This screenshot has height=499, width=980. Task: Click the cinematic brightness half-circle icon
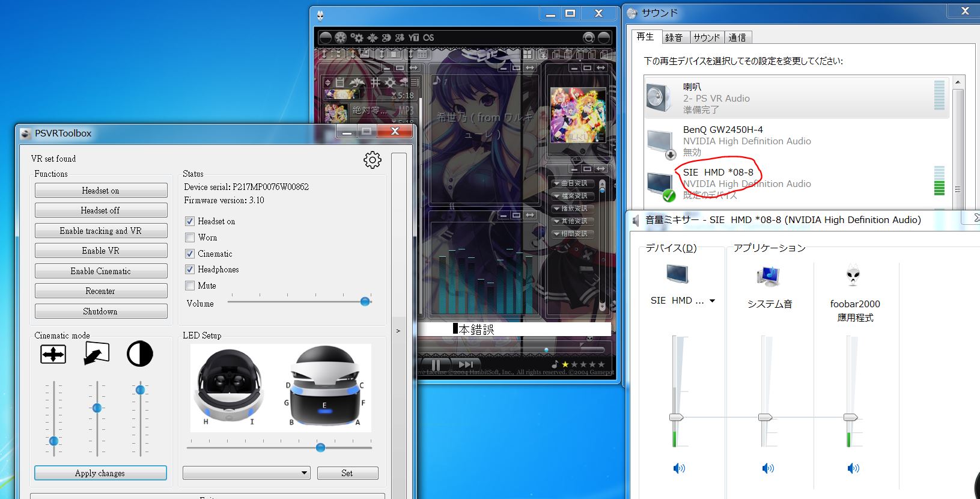point(139,354)
